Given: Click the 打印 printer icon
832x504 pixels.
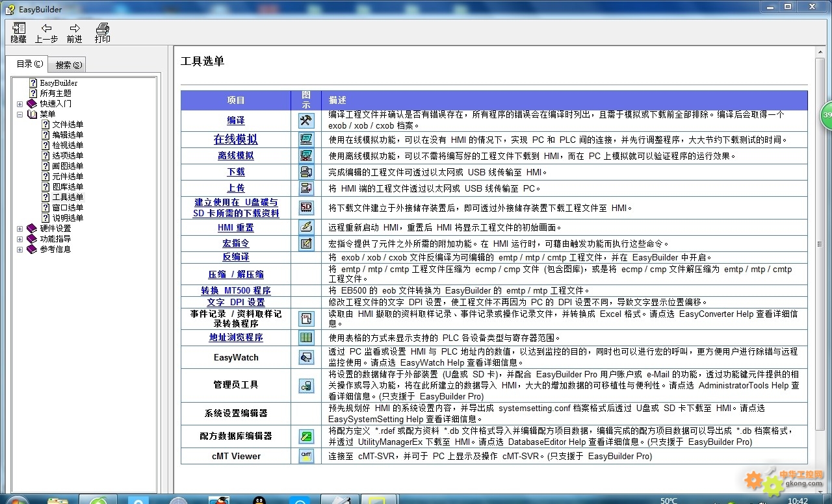Looking at the screenshot, I should coord(102,28).
